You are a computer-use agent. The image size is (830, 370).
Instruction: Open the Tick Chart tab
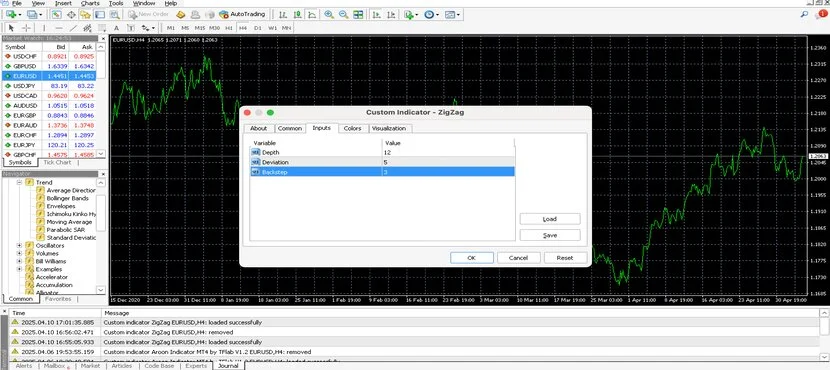tap(57, 163)
